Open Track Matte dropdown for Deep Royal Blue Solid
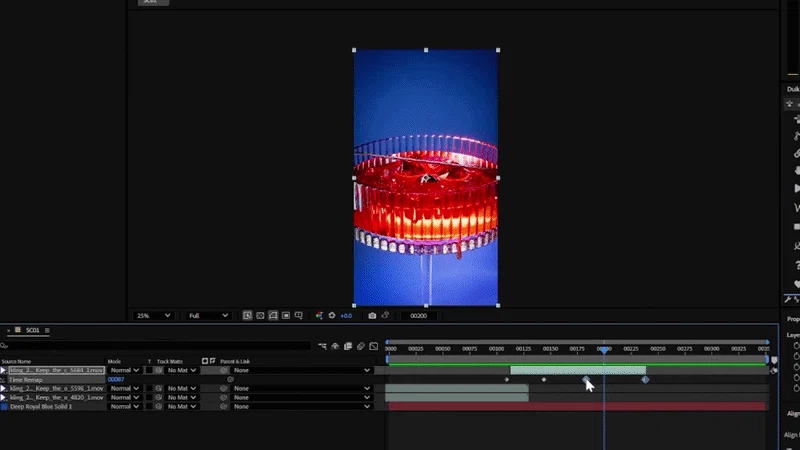Viewport: 800px width, 450px height. [182, 407]
